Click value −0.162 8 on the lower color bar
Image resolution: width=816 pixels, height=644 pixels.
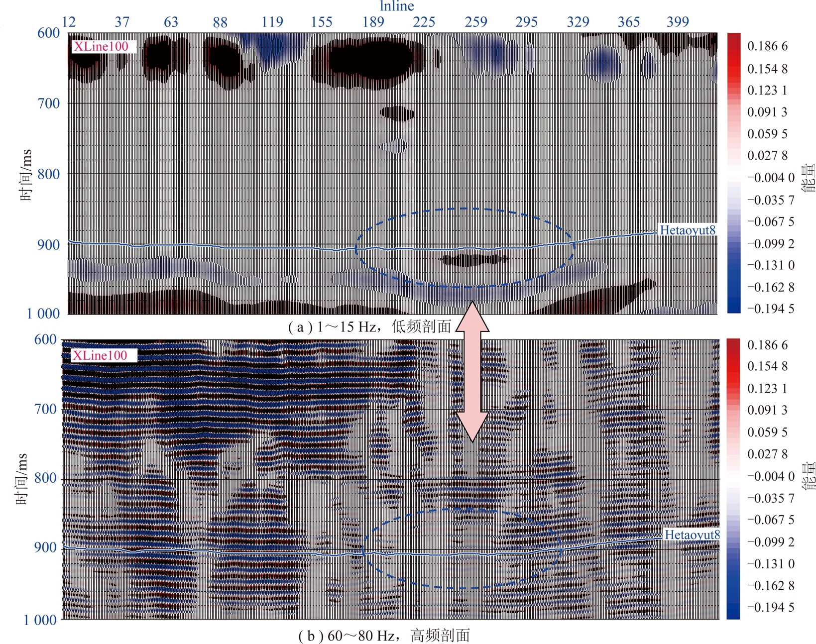[x=771, y=586]
